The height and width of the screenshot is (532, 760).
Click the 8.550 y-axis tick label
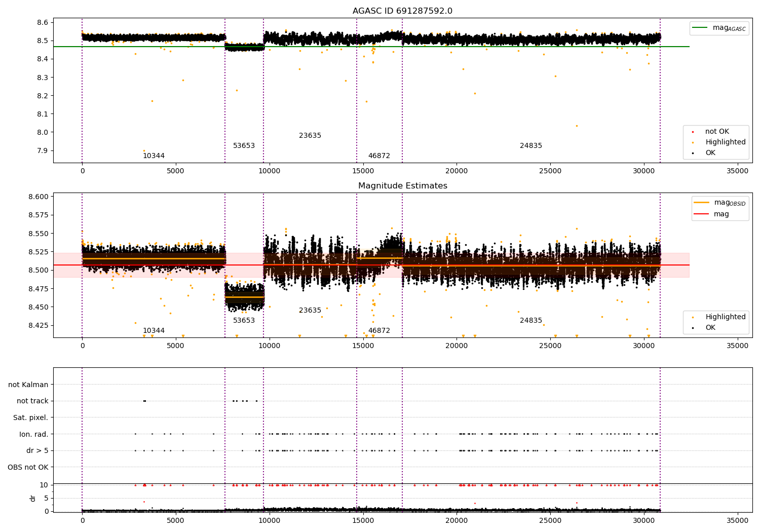pos(39,234)
